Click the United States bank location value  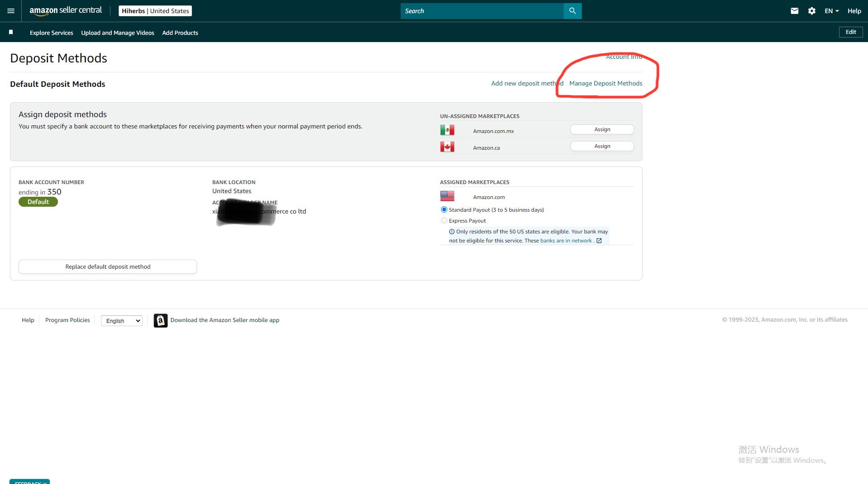231,191
